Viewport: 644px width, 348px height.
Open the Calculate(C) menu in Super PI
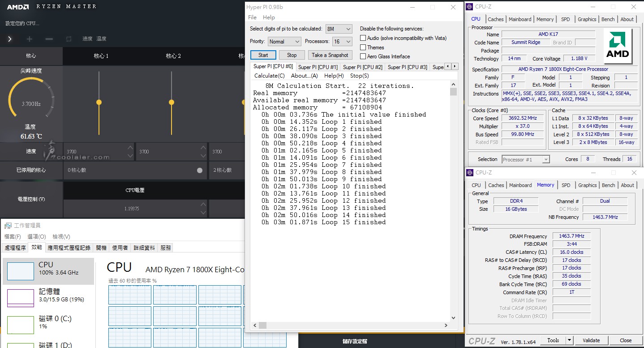point(270,76)
